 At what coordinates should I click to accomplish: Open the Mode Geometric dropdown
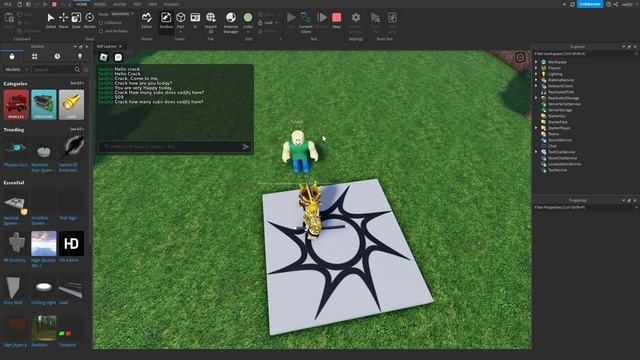click(x=122, y=14)
